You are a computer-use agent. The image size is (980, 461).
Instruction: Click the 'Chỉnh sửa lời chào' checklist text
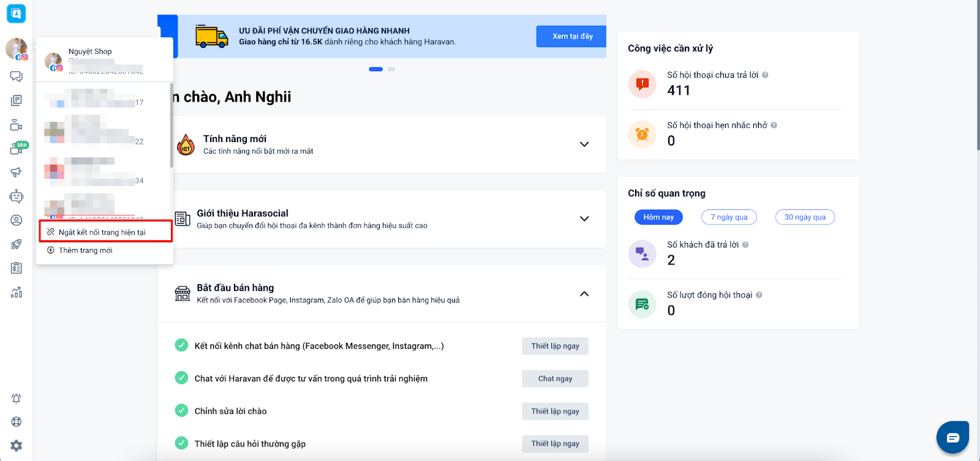click(x=230, y=411)
